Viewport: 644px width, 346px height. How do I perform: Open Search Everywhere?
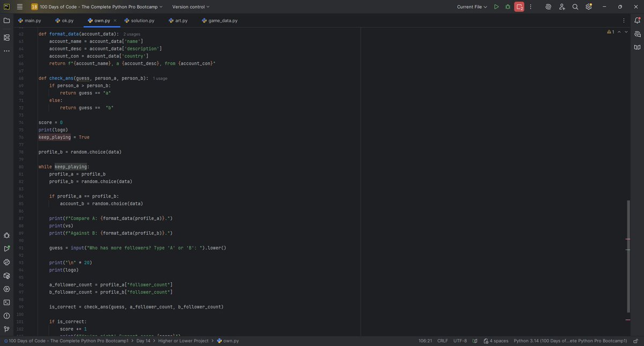[575, 6]
